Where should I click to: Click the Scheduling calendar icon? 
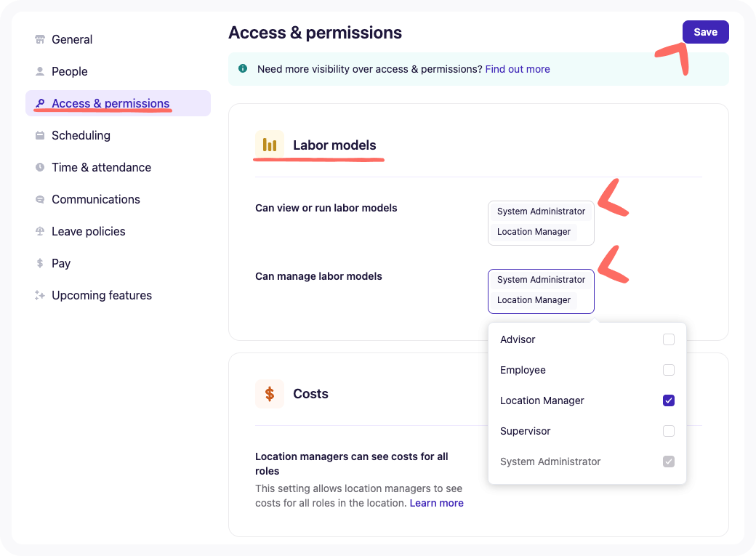[x=39, y=135]
